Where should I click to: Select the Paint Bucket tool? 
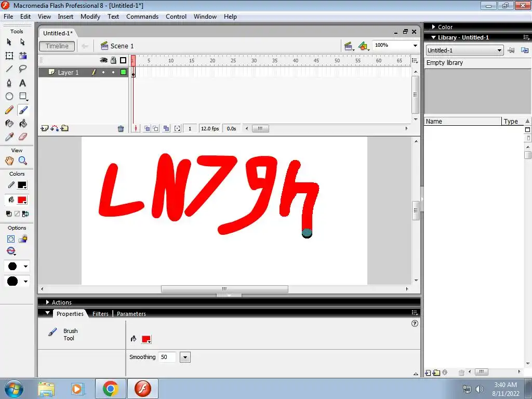(23, 124)
